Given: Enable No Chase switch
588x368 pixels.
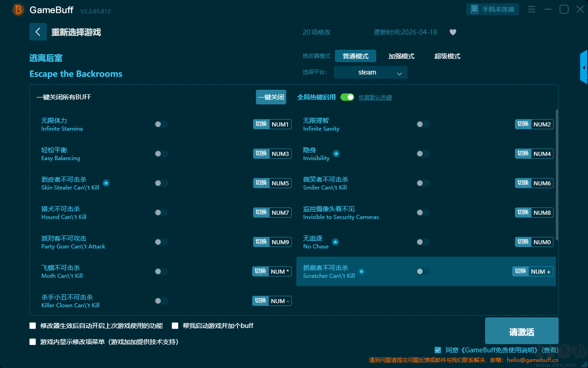Looking at the screenshot, I should [423, 242].
